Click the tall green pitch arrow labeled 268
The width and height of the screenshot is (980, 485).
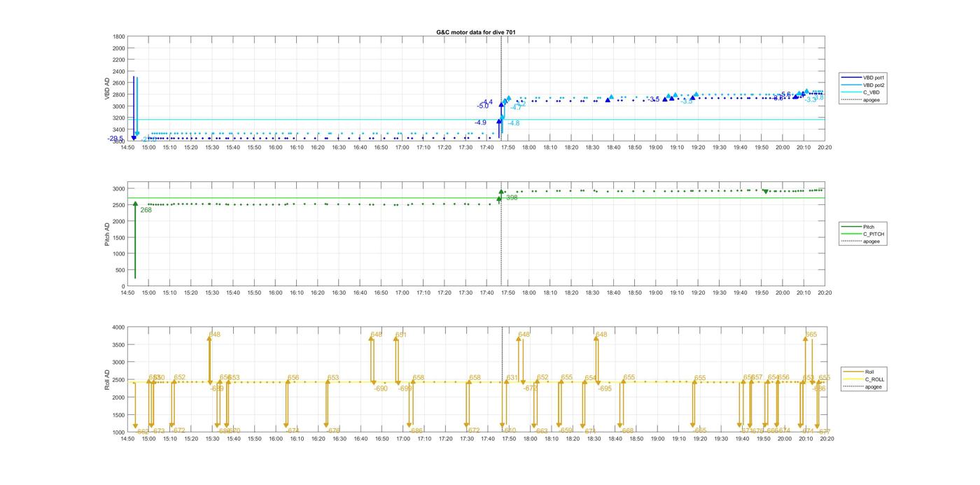pyautogui.click(x=135, y=240)
